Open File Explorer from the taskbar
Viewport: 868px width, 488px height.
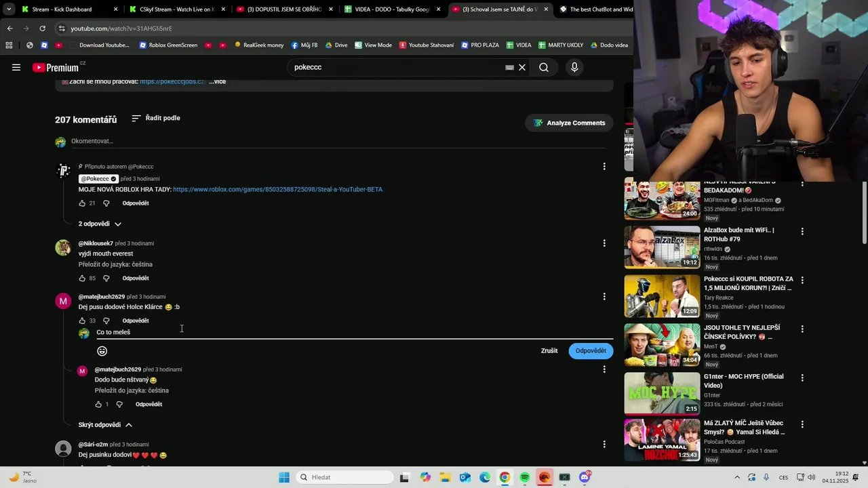pyautogui.click(x=445, y=477)
